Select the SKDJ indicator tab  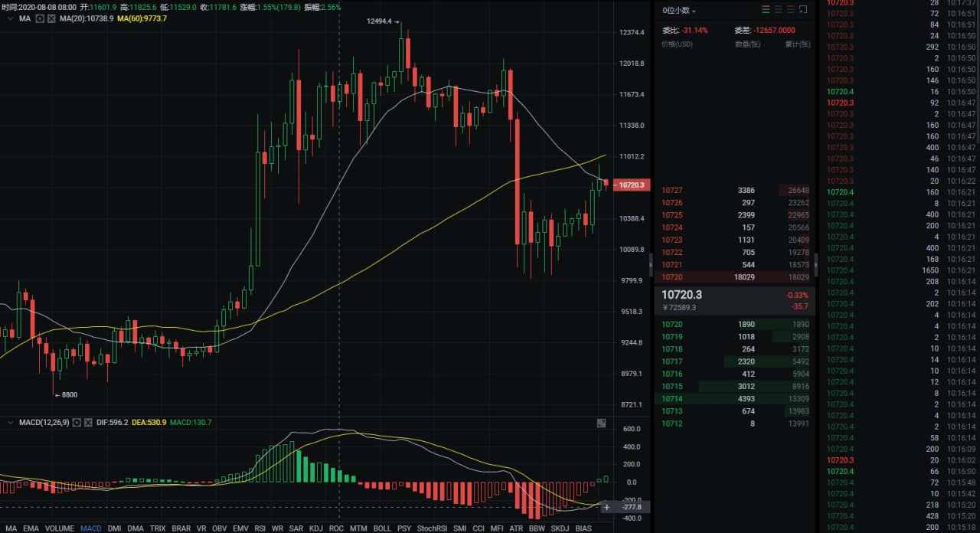pyautogui.click(x=560, y=528)
